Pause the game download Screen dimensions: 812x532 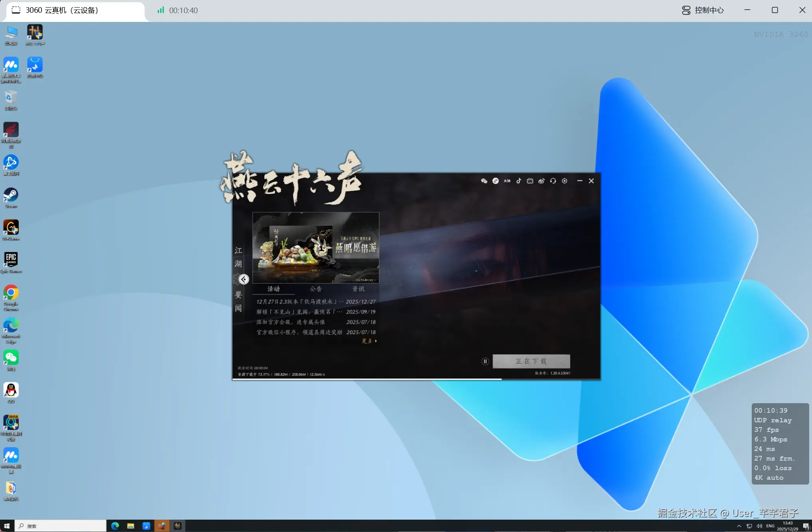(485, 361)
